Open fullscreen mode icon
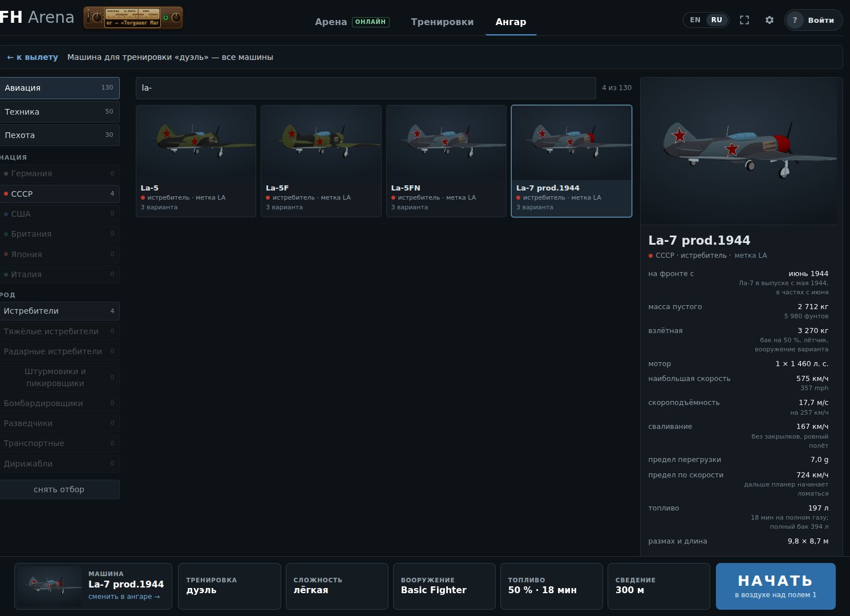 744,20
